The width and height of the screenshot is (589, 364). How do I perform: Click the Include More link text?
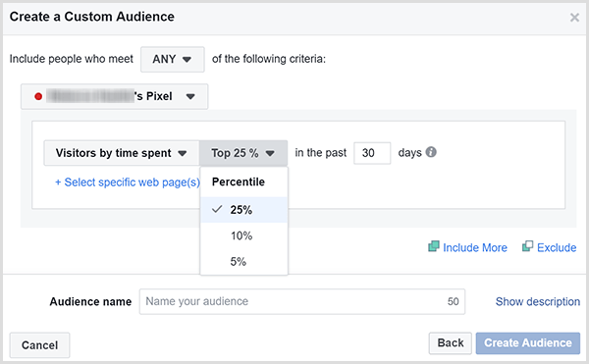pos(475,247)
